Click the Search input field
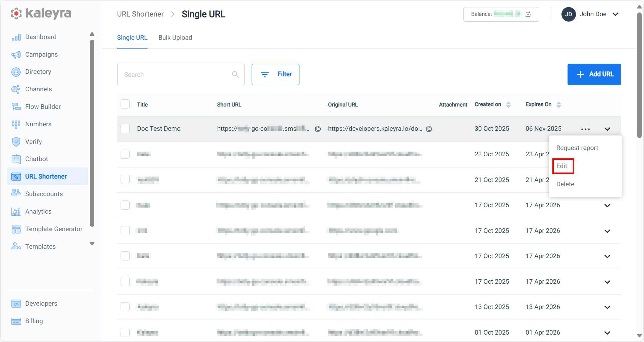Viewport: 644px width, 342px height. 181,74
